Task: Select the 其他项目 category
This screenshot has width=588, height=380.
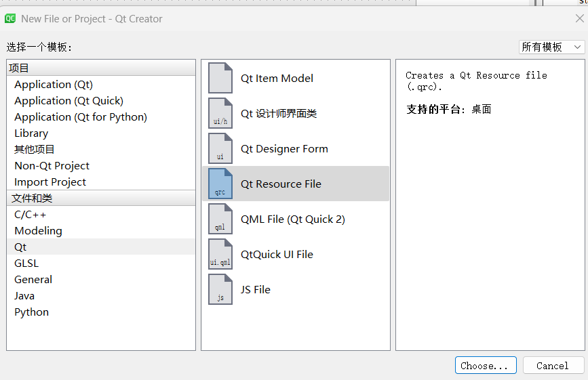Action: (x=101, y=150)
